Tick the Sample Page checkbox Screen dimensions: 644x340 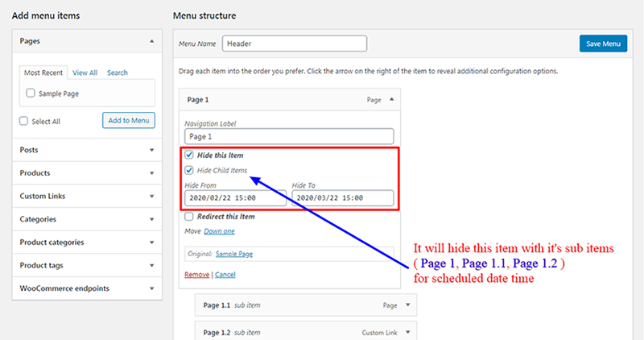coord(31,93)
